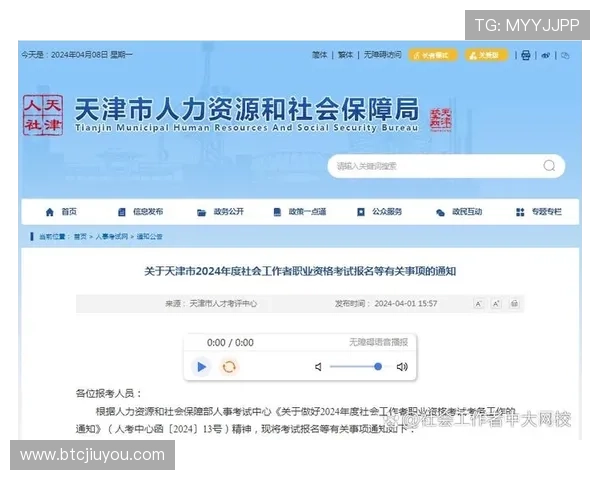Click the first yellow elderly-mode button
Viewport: 600px width, 480px height.
pyautogui.click(x=433, y=55)
